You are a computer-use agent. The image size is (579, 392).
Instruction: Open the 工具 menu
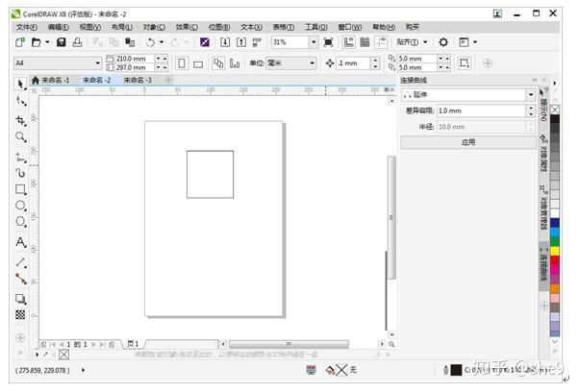click(x=316, y=27)
